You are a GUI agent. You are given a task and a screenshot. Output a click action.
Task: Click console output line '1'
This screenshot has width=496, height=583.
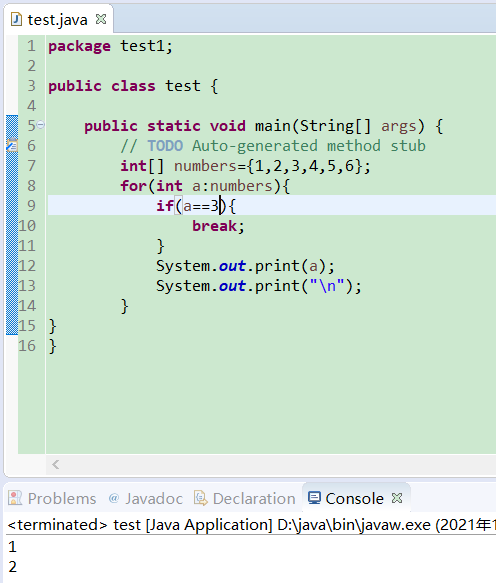click(x=12, y=547)
